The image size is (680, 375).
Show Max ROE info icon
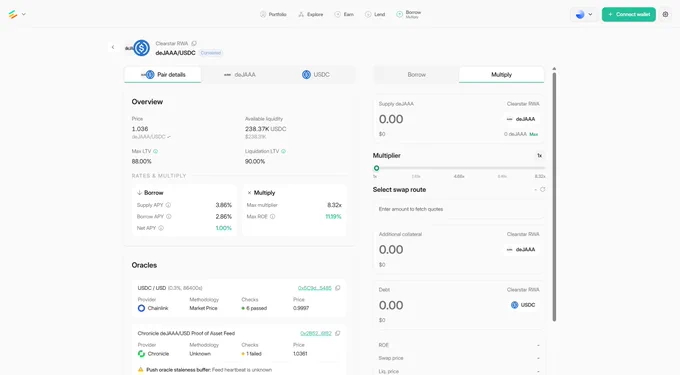pos(272,216)
